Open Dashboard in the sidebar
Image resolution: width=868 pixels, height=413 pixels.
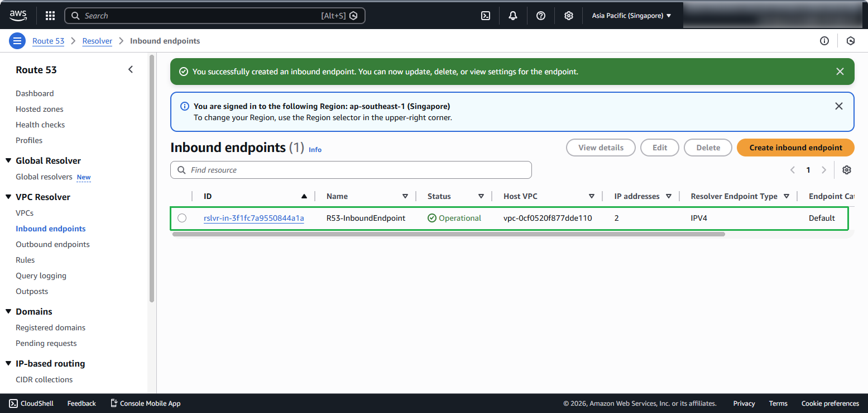click(35, 93)
